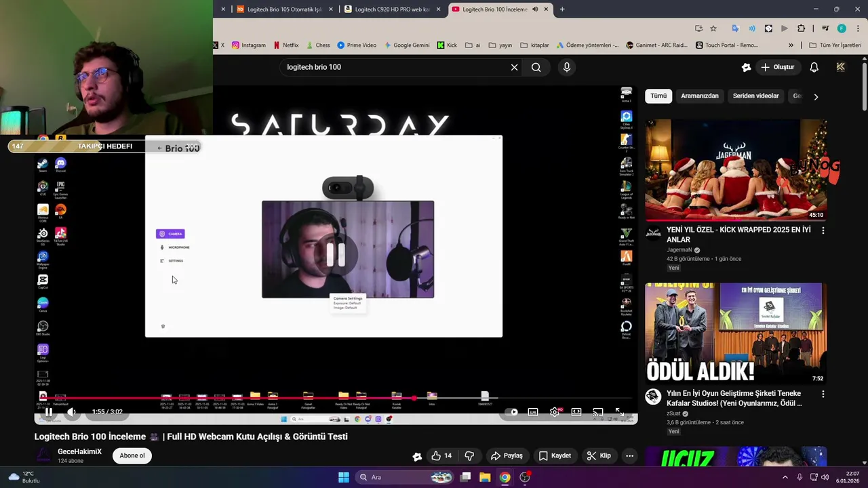The width and height of the screenshot is (868, 488).
Task: Open the translate icon in browser toolbar
Action: pos(735,28)
